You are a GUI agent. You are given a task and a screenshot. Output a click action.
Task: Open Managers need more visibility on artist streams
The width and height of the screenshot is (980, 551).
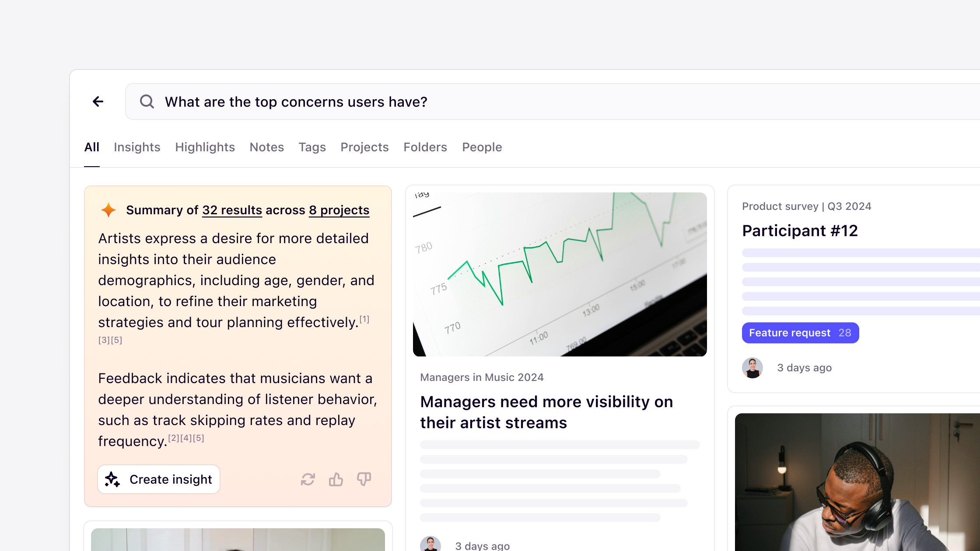(546, 412)
